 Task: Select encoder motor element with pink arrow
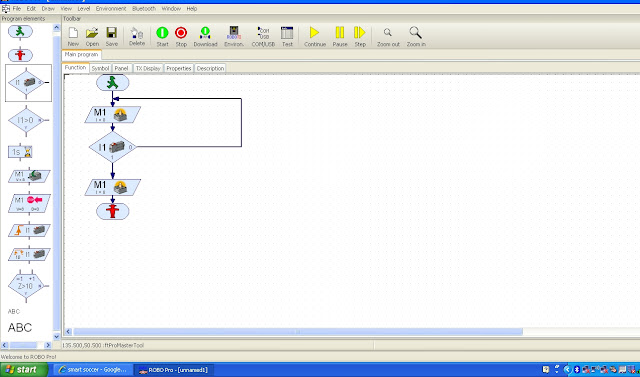pos(29,203)
